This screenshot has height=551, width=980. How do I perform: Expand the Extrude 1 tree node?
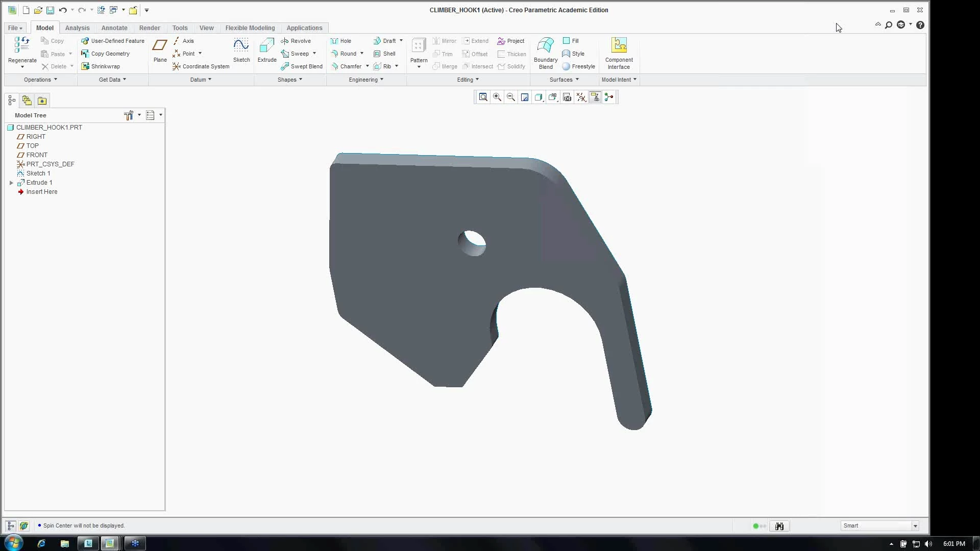(x=11, y=183)
